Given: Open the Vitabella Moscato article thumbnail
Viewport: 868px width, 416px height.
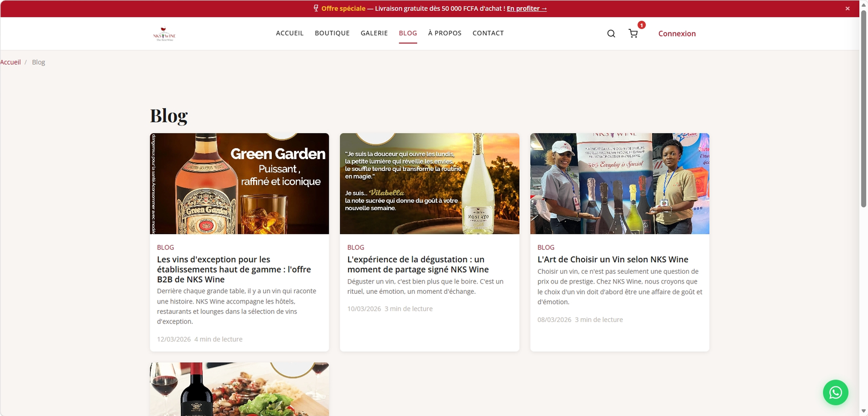Looking at the screenshot, I should 430,184.
